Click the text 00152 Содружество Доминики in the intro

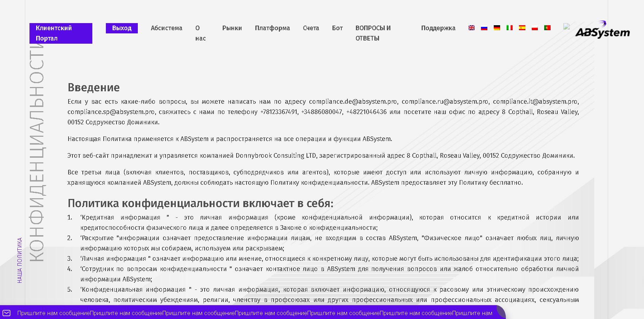click(113, 122)
